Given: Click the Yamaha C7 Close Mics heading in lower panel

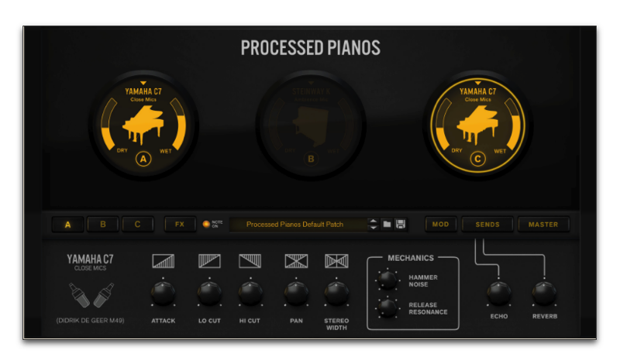Looking at the screenshot, I should pos(90,263).
